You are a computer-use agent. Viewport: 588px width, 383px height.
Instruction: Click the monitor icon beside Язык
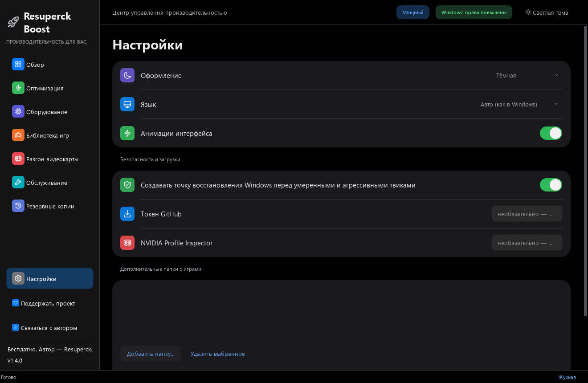127,104
